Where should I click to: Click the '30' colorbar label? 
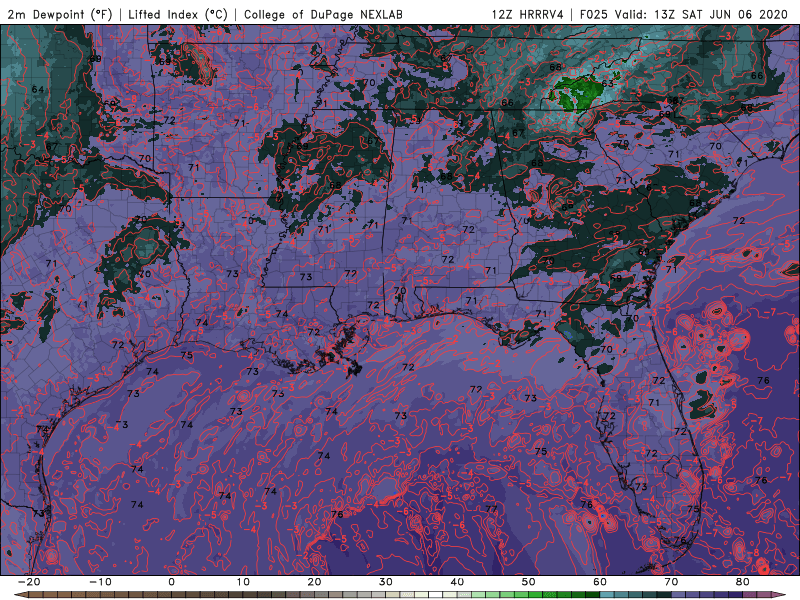tap(386, 582)
